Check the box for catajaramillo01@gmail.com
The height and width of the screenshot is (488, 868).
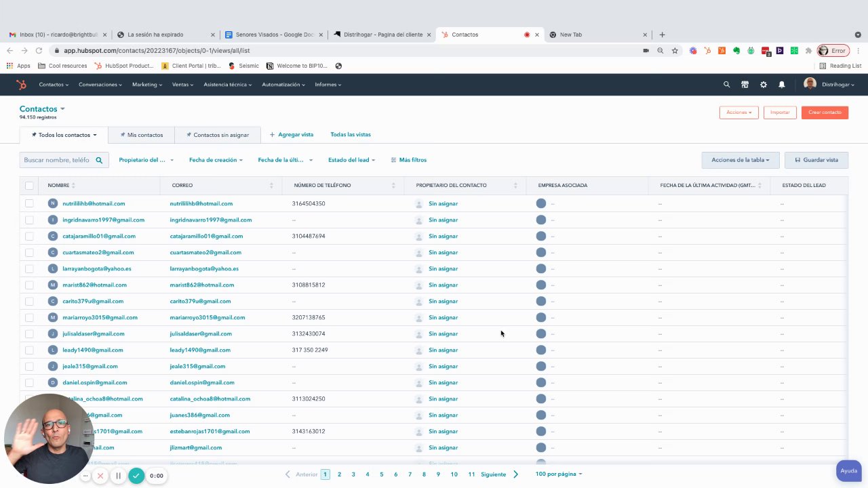pyautogui.click(x=29, y=236)
